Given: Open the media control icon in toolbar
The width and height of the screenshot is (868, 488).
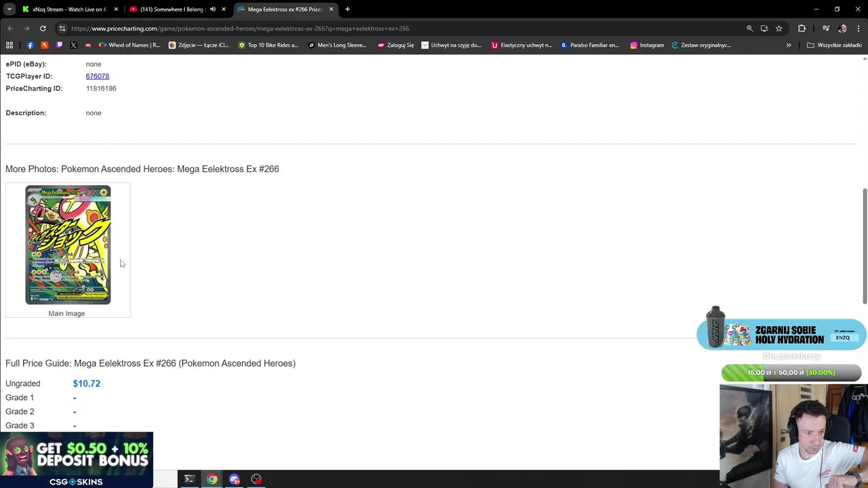Looking at the screenshot, I should click(x=825, y=28).
